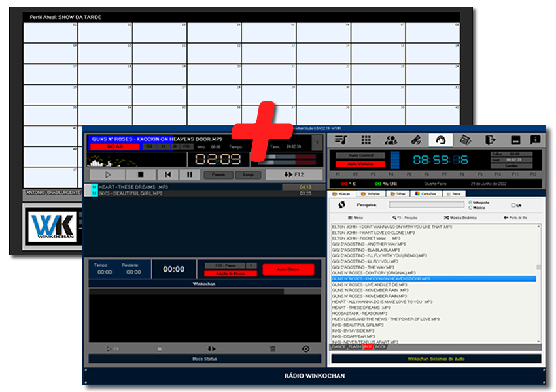Toggle the red Auto Bloco button
The width and height of the screenshot is (556, 392).
pyautogui.click(x=288, y=269)
